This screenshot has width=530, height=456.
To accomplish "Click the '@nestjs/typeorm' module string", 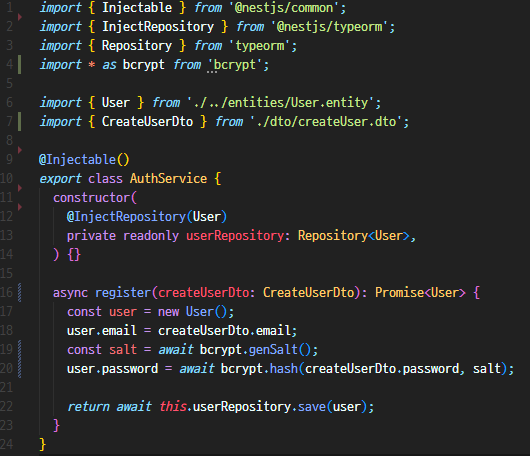I will click(330, 26).
